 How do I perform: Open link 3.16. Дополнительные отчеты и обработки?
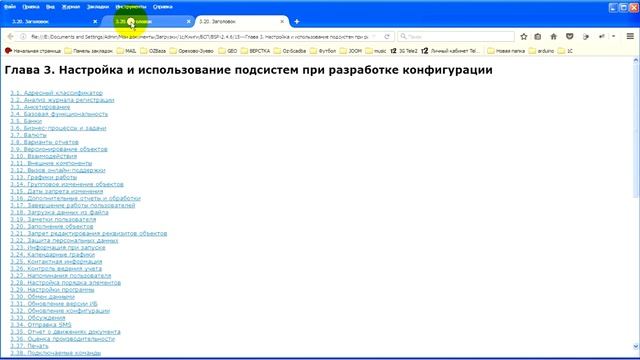(76, 198)
